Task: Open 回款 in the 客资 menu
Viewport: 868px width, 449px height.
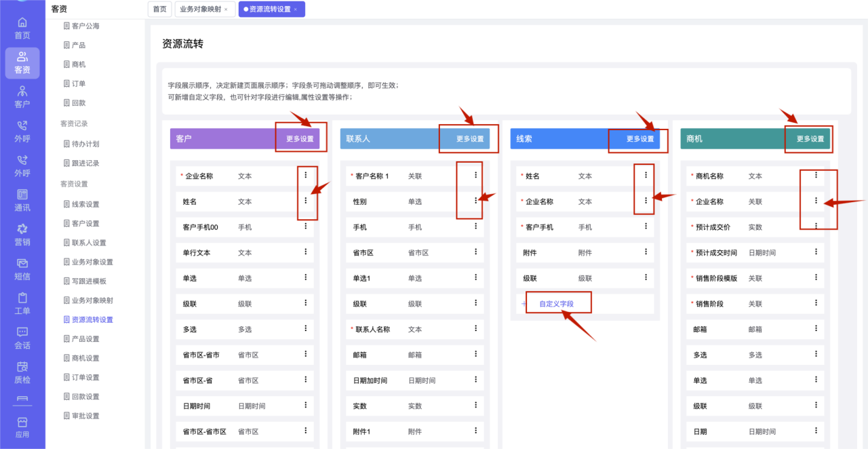Action: click(75, 102)
